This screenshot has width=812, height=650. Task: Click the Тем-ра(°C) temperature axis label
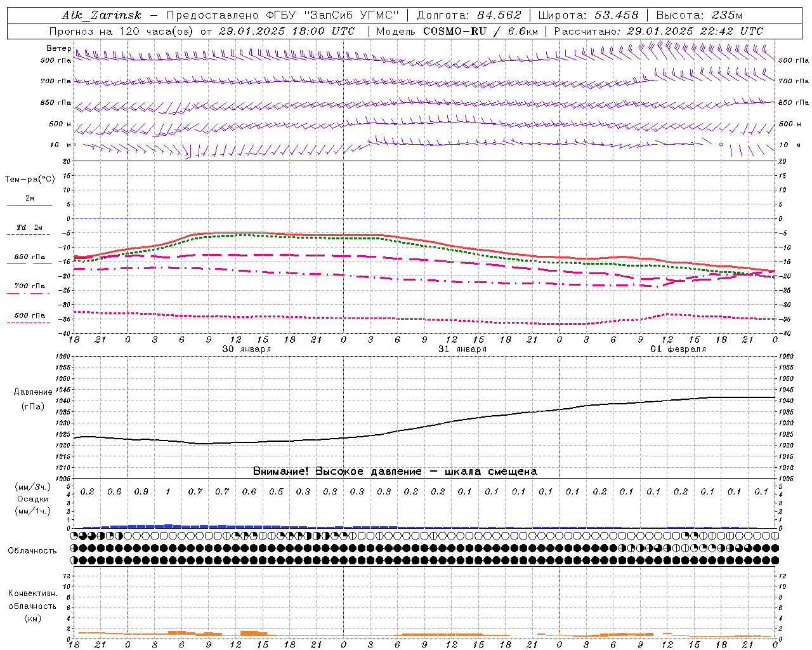[30, 180]
